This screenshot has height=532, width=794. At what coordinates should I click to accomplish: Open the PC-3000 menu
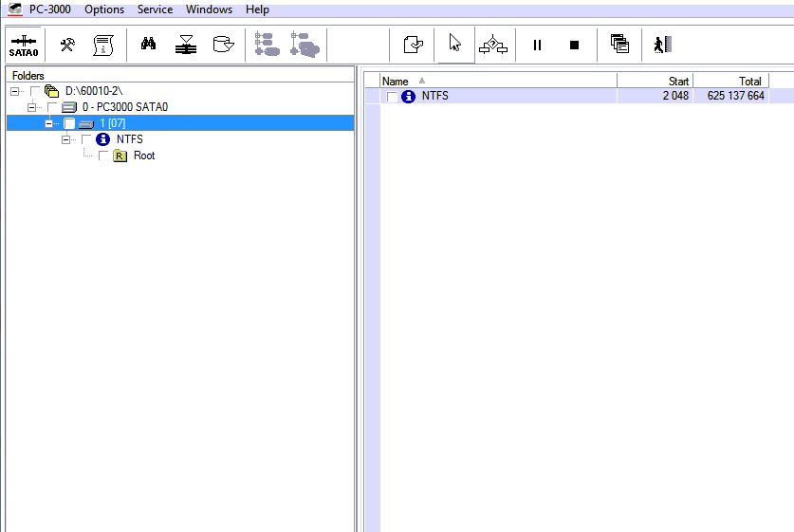pyautogui.click(x=49, y=9)
